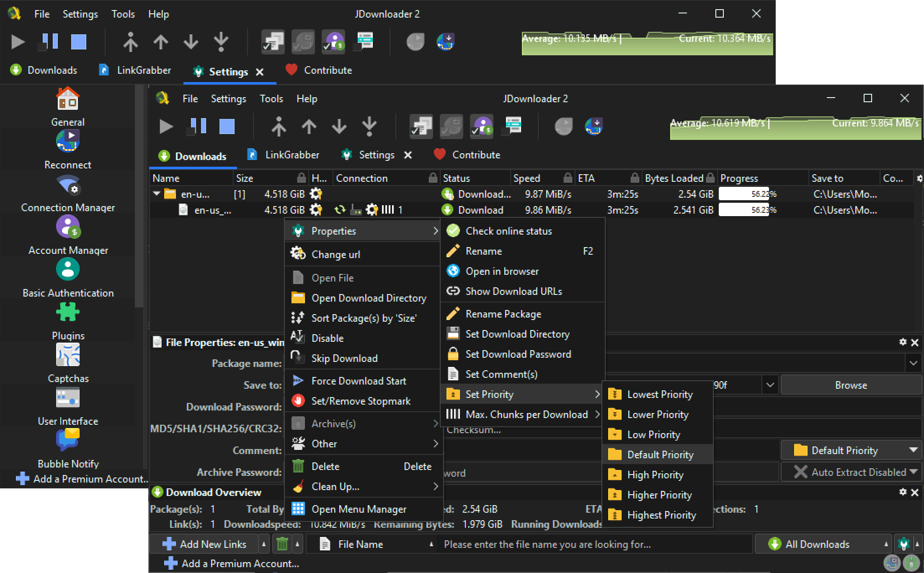The width and height of the screenshot is (924, 573).
Task: Click the file name search field
Action: [595, 544]
